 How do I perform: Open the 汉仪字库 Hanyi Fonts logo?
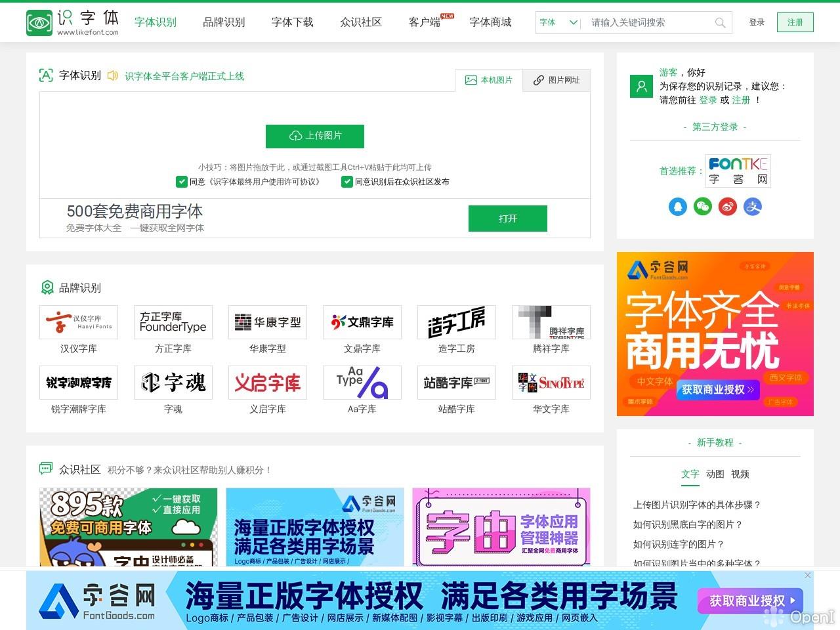[x=78, y=322]
